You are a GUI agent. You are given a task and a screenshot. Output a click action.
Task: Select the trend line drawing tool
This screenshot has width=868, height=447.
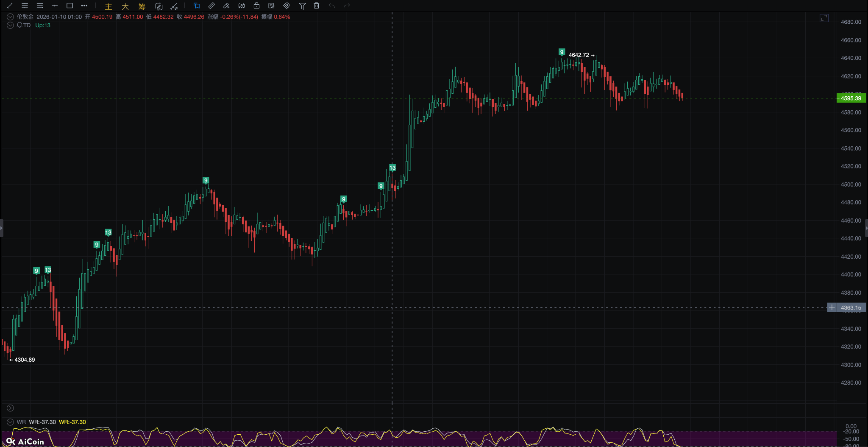[x=9, y=6]
